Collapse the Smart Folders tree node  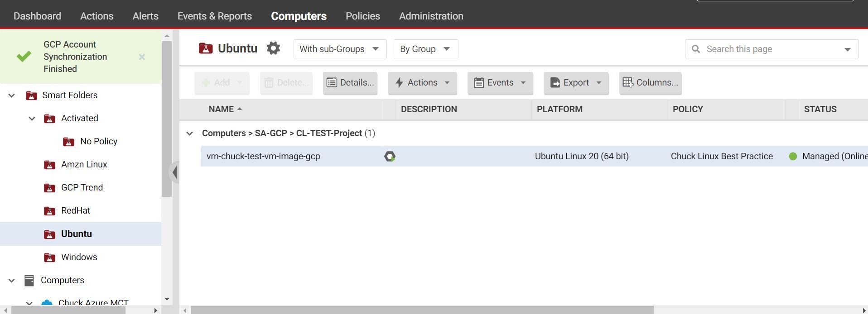pyautogui.click(x=12, y=95)
